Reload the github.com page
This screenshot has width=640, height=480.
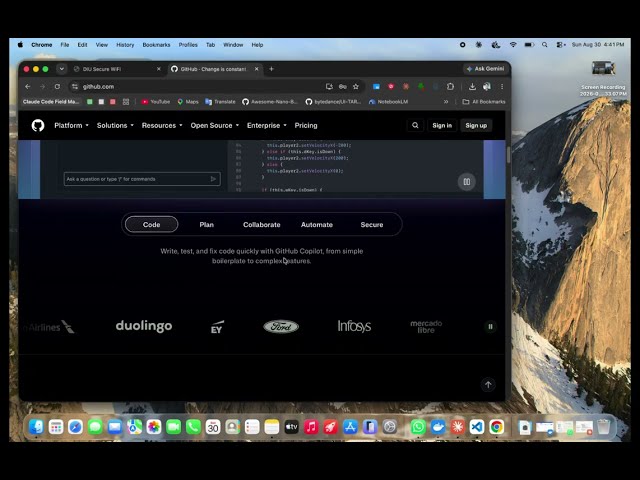[57, 87]
